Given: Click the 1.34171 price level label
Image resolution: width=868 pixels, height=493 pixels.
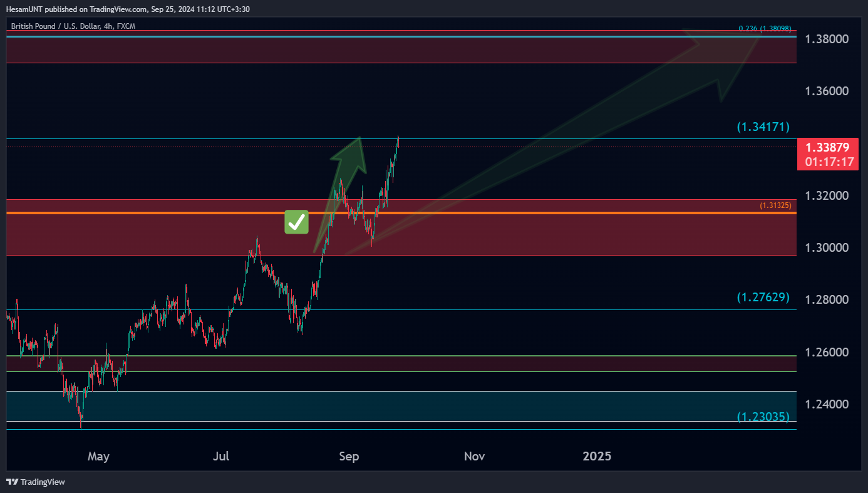Looking at the screenshot, I should (762, 127).
